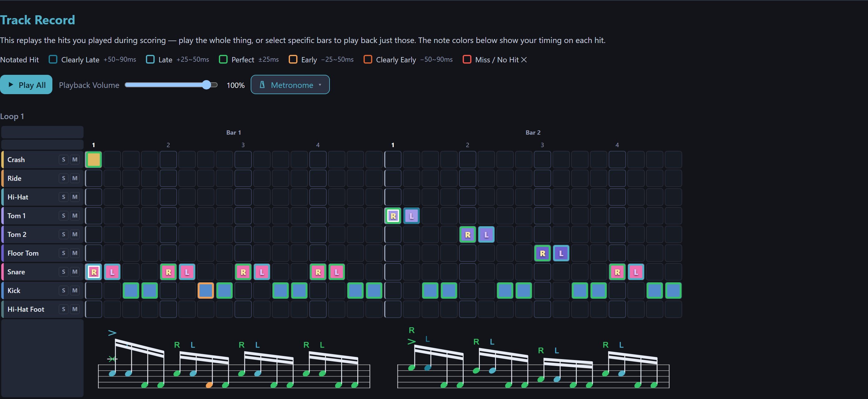Click the Miss / No Hit legend swatch
Viewport: 868px width, 399px height.
467,60
